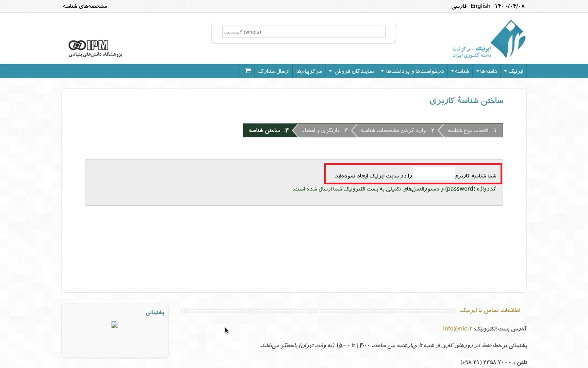This screenshot has height=368, width=588.
Task: Select step 2 وارد کردن مشخصات شناسه
Action: click(397, 131)
